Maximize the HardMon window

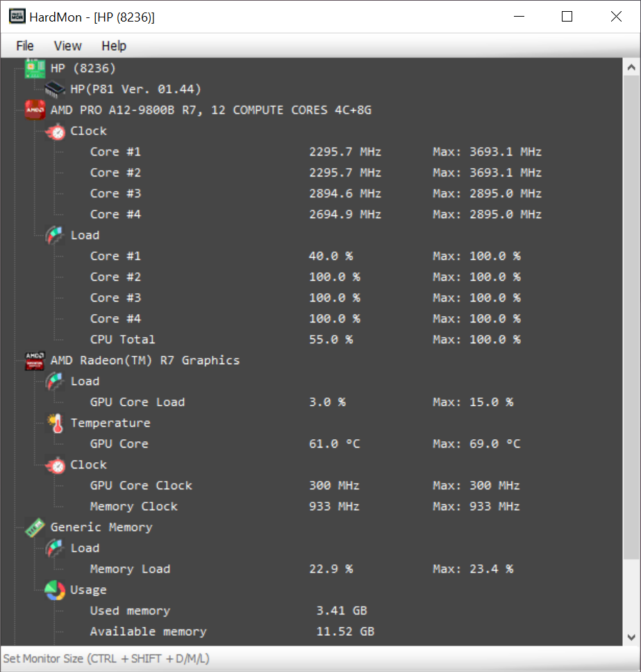567,17
